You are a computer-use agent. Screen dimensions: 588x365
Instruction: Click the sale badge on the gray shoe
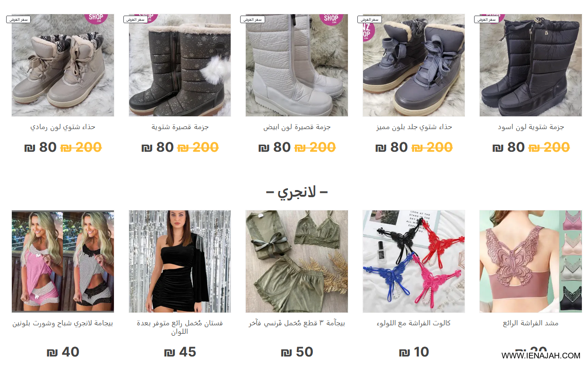[18, 19]
